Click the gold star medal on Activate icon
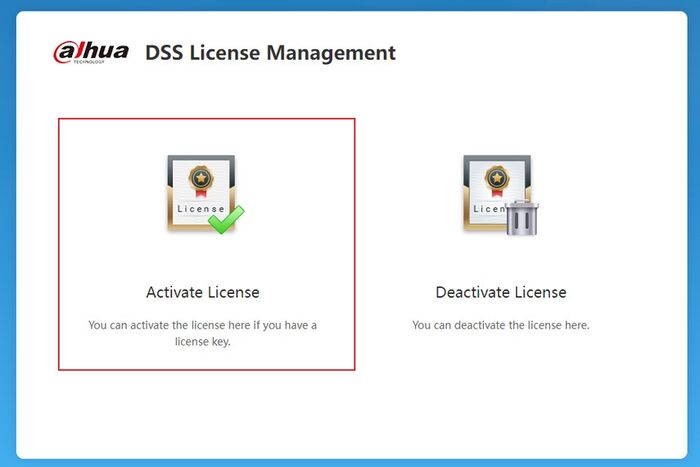700x467 pixels. 201,178
